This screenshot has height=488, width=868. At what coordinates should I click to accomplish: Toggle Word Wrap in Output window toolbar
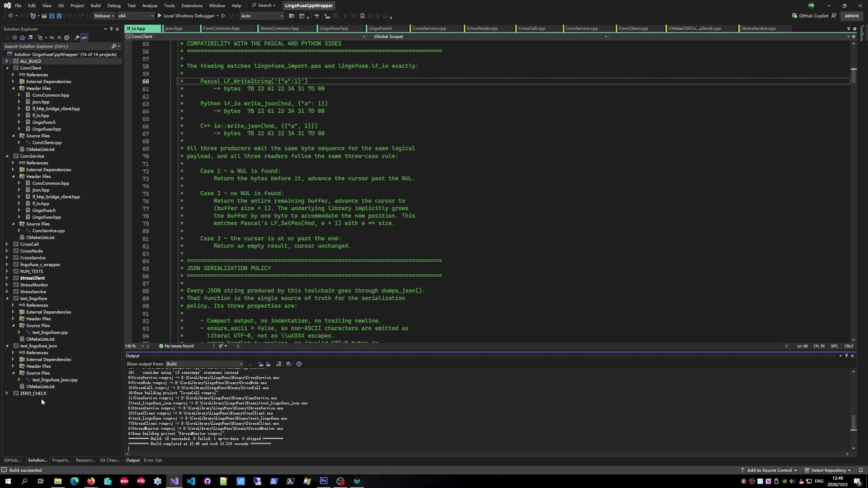pyautogui.click(x=289, y=364)
